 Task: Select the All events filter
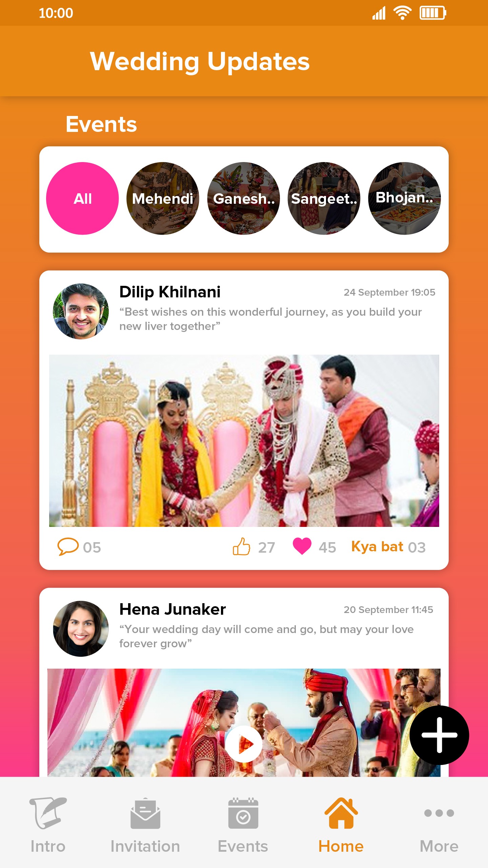82,198
